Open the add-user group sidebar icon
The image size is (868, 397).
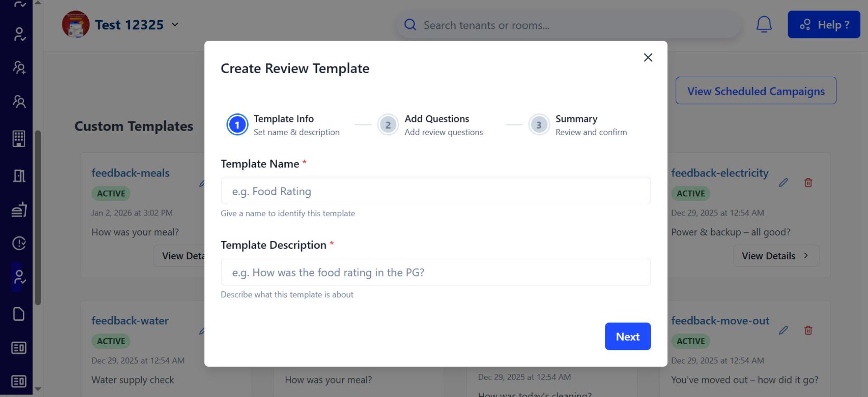(x=19, y=68)
